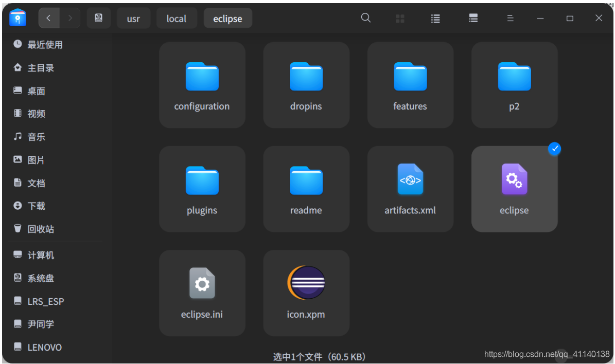Image resolution: width=615 pixels, height=364 pixels.
Task: Select the icon.xpm image file
Action: pyautogui.click(x=306, y=293)
